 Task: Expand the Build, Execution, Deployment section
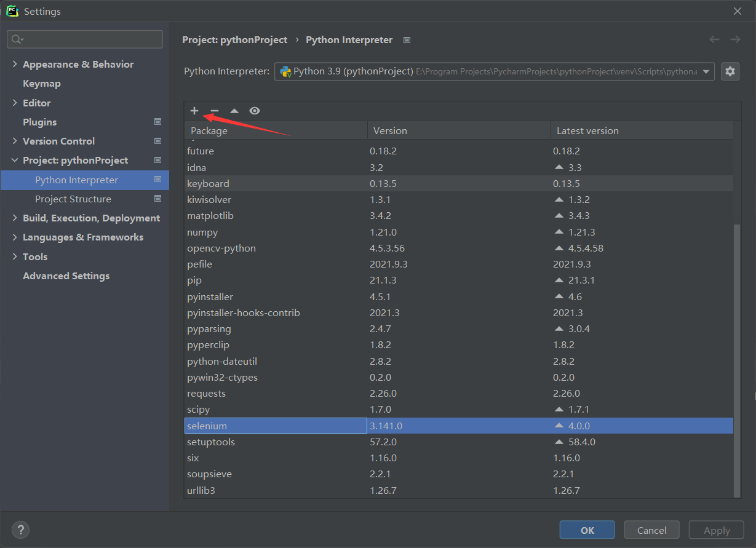[x=15, y=218]
